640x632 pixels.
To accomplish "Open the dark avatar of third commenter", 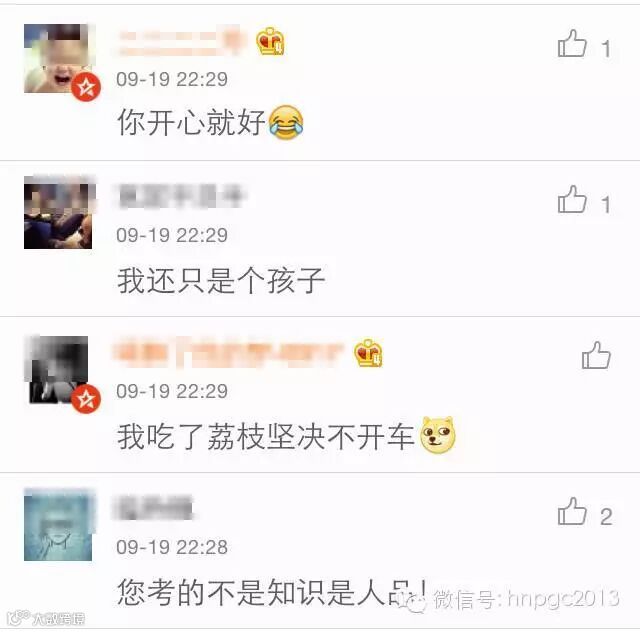I will 58,369.
